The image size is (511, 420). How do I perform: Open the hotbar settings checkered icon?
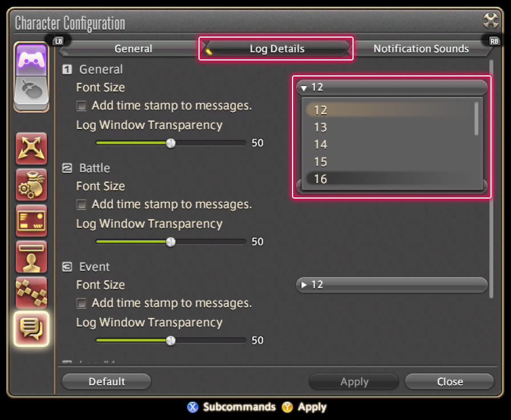pyautogui.click(x=31, y=293)
